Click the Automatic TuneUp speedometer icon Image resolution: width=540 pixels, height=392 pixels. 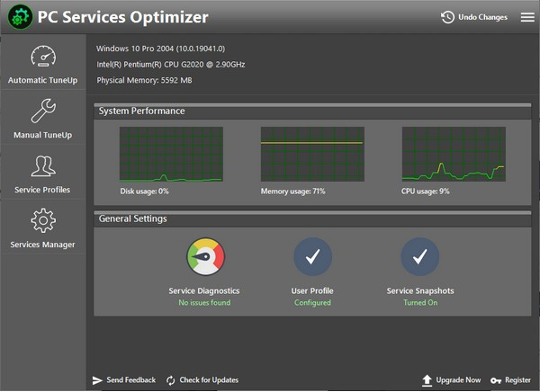coord(43,56)
